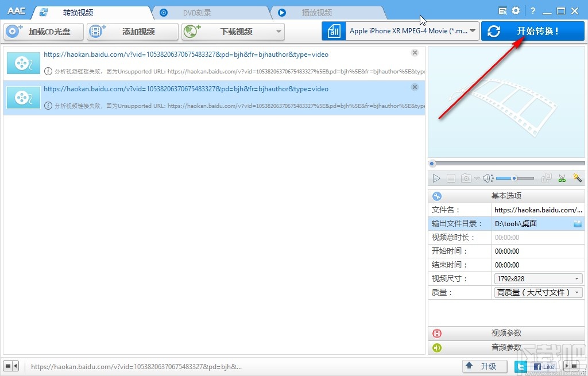Open the snapshot options dropdown arrow
Screen dimensions: 588x376
pos(477,179)
